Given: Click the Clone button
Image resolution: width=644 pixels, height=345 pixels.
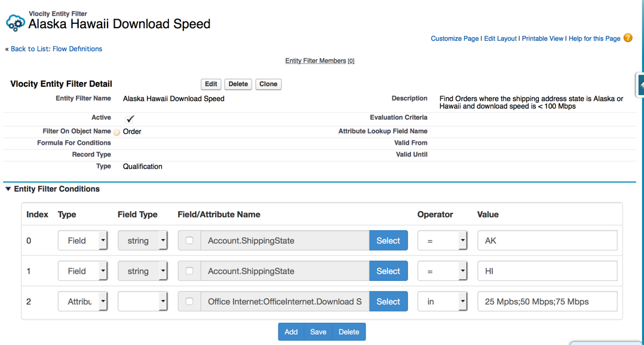Looking at the screenshot, I should pyautogui.click(x=268, y=84).
